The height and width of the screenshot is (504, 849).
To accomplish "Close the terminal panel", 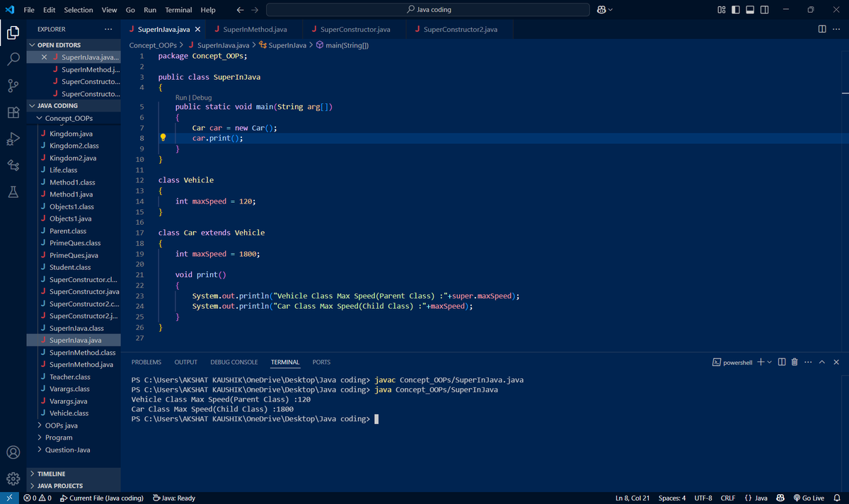I will [x=836, y=362].
